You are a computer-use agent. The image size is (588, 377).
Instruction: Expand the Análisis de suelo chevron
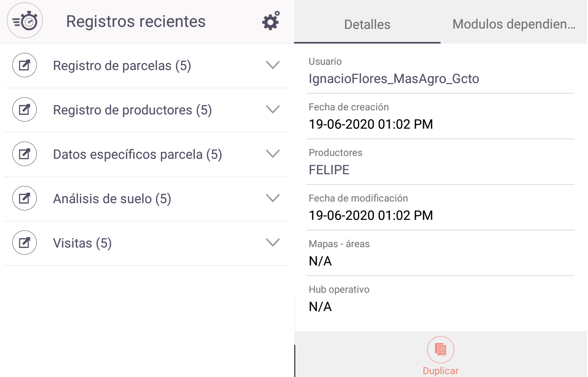click(x=273, y=198)
